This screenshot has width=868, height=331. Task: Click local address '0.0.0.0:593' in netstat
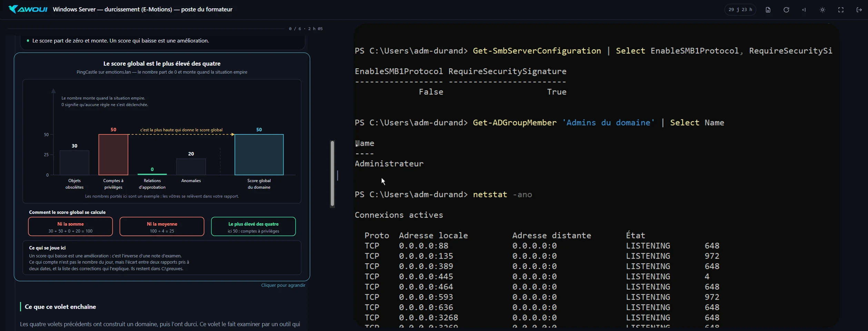pos(426,297)
